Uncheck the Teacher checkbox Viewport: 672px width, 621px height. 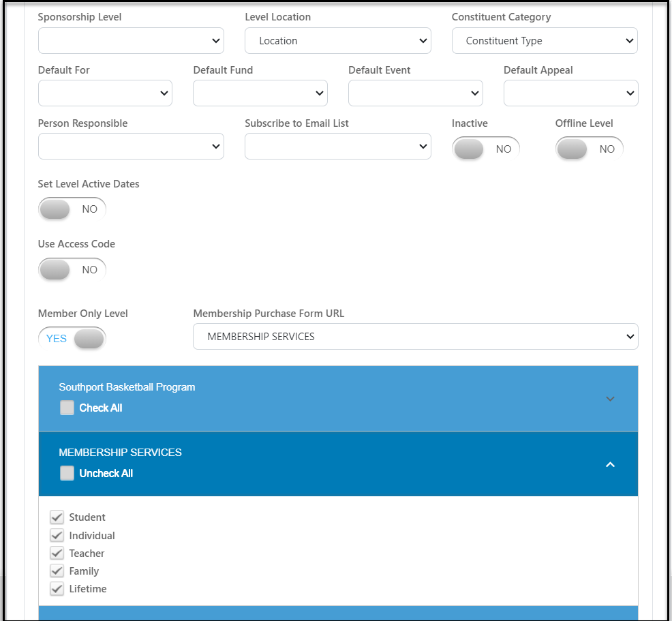57,553
